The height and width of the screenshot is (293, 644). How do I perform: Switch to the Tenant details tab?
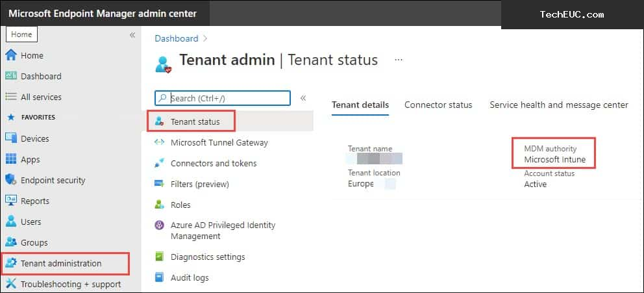pyautogui.click(x=360, y=105)
